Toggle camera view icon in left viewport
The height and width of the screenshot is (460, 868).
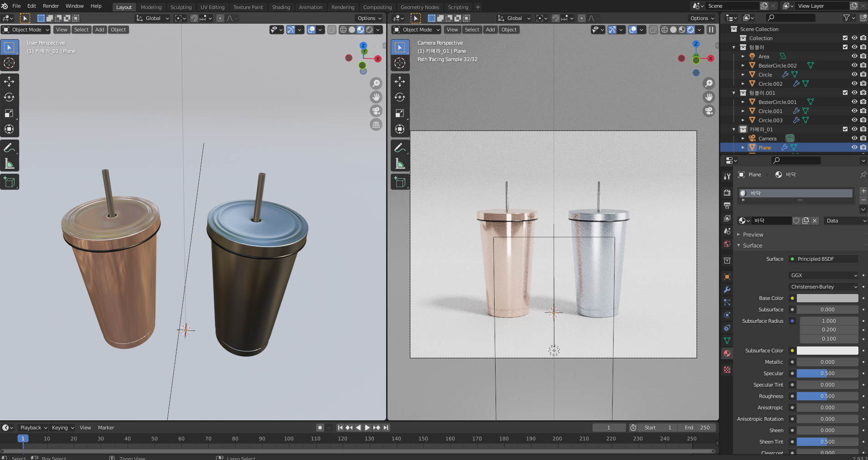click(x=376, y=111)
